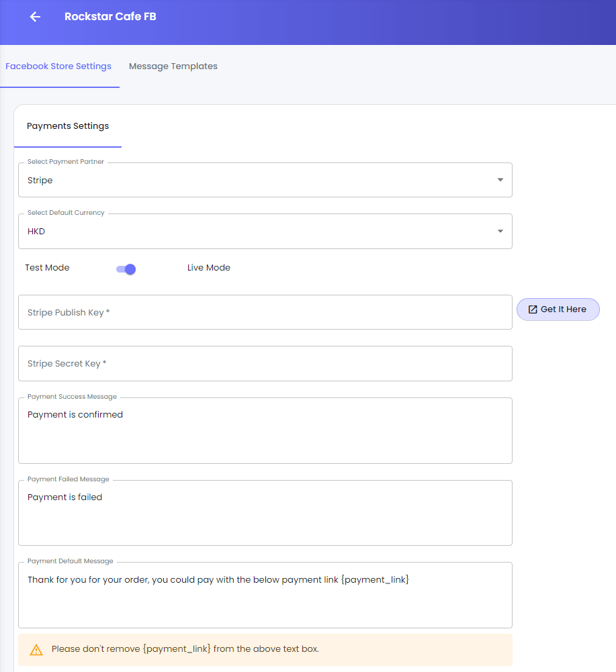Click the warning triangle icon
This screenshot has width=616, height=672.
point(36,650)
